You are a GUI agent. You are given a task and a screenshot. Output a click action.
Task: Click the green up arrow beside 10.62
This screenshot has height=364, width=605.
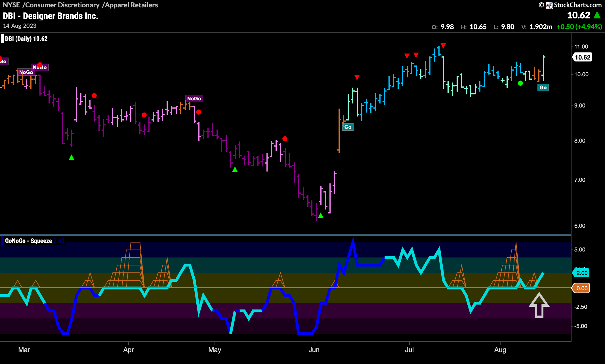(597, 15)
